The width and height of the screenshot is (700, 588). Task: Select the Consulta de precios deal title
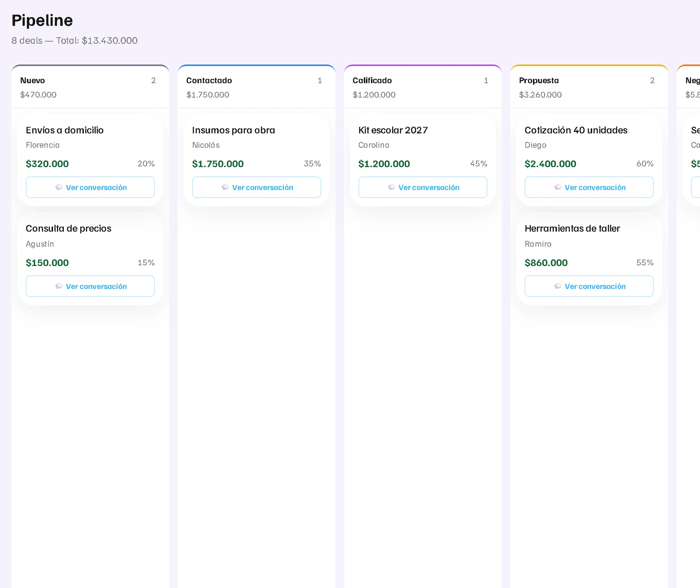[x=68, y=229]
